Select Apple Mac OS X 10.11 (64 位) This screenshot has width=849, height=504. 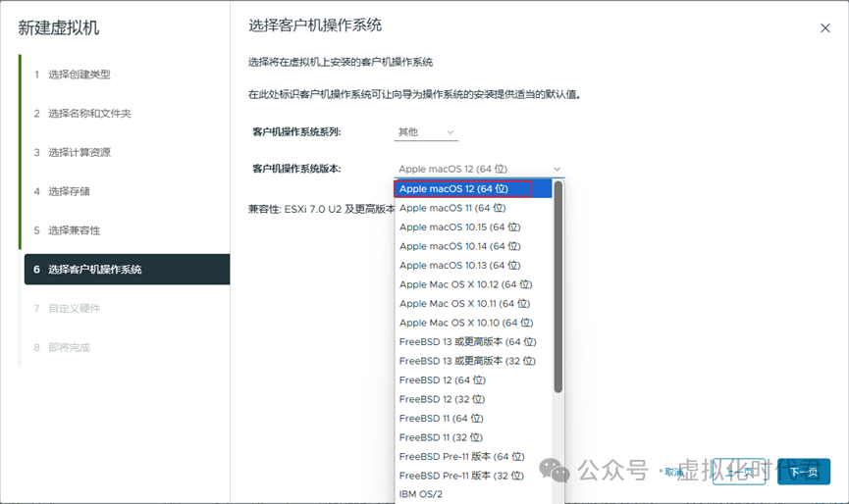(x=473, y=303)
